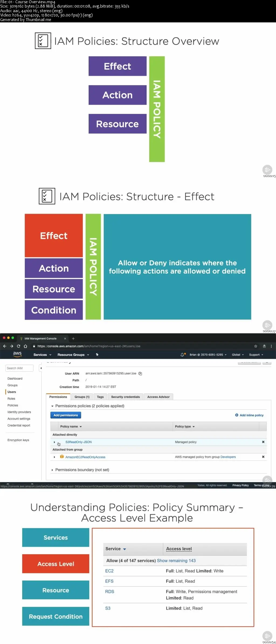Click the AWS logo home icon
Screen dimensions: 276x644
(17, 354)
